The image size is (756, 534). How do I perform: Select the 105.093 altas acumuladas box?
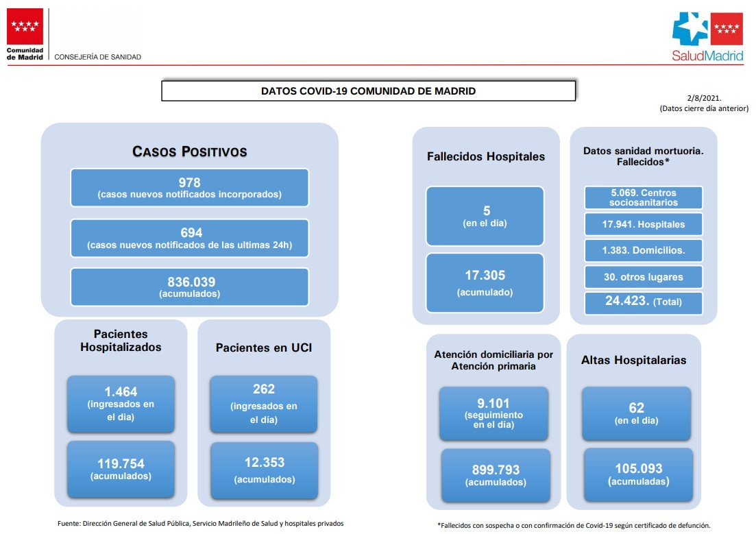point(638,475)
